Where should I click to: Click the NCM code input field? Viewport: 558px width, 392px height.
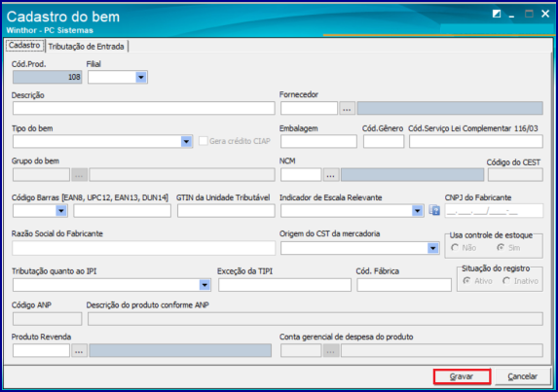click(301, 175)
